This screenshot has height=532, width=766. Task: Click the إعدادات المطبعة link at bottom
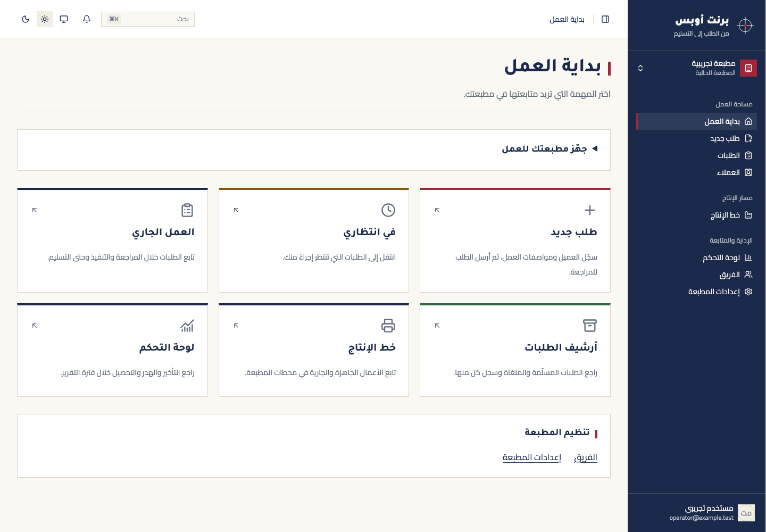[532, 458]
